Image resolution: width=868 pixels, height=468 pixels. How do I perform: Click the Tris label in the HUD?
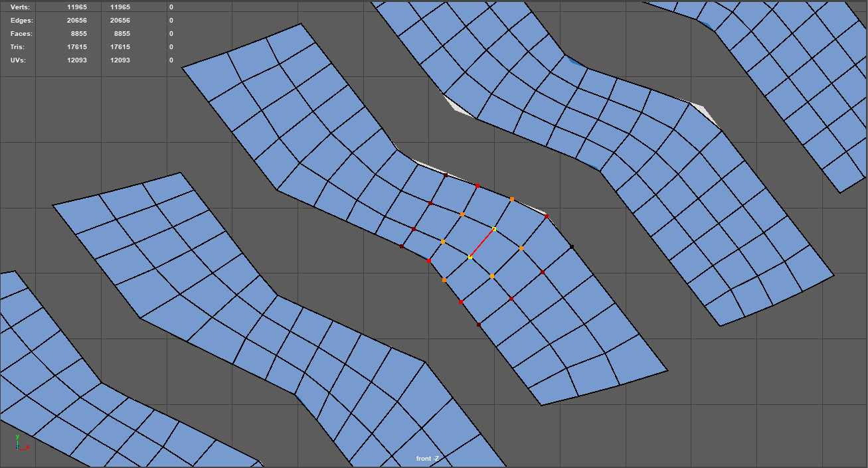(19, 47)
